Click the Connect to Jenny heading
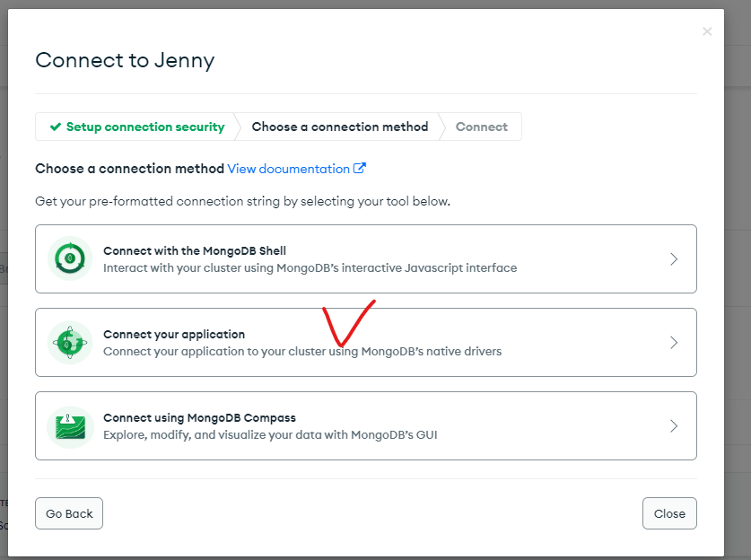This screenshot has height=560, width=751. pyautogui.click(x=125, y=61)
